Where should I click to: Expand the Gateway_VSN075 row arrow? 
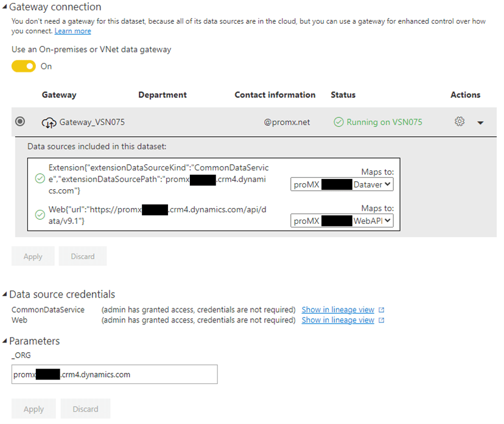click(480, 123)
